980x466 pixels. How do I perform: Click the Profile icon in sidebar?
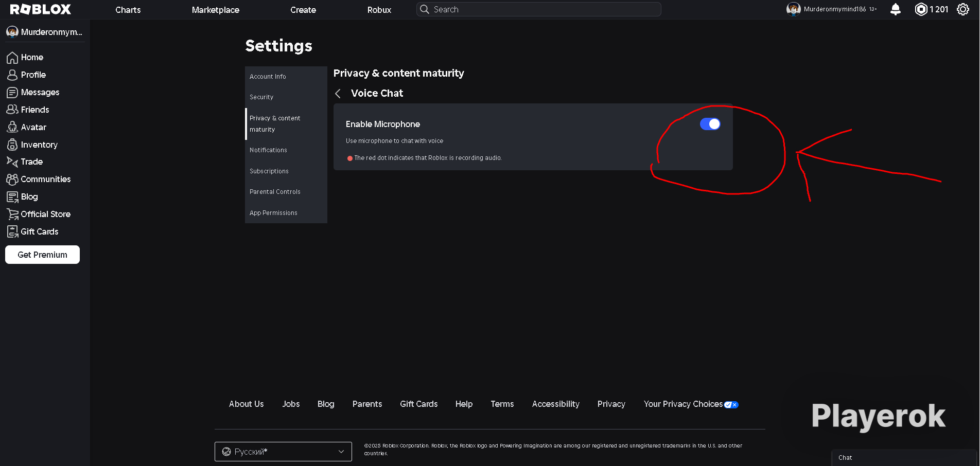tap(12, 75)
